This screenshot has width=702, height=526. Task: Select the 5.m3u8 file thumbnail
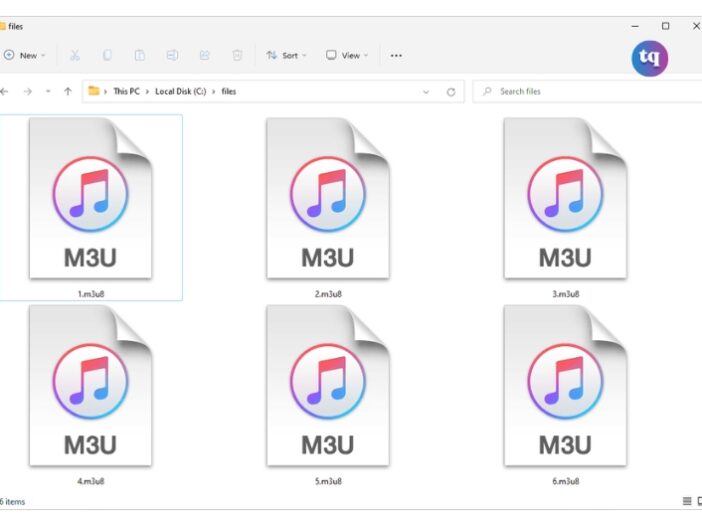[328, 385]
